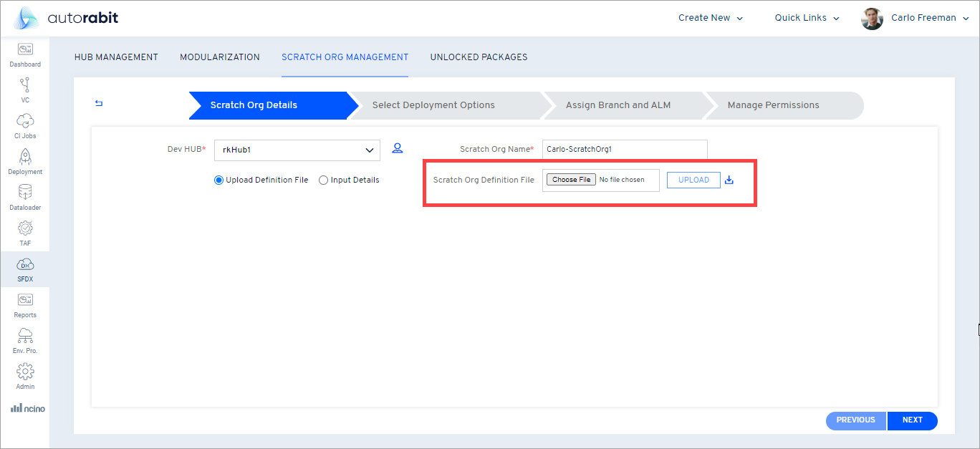
Task: Download the scratch org definition file template
Action: pyautogui.click(x=729, y=180)
